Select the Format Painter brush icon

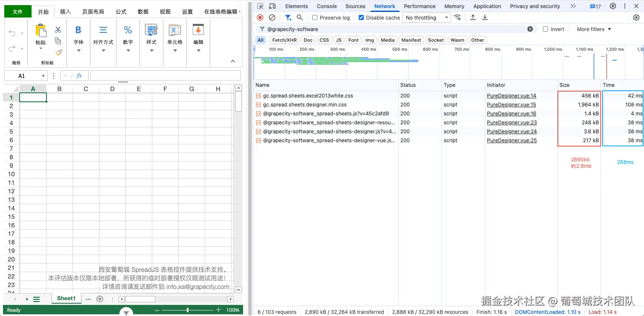pyautogui.click(x=59, y=52)
